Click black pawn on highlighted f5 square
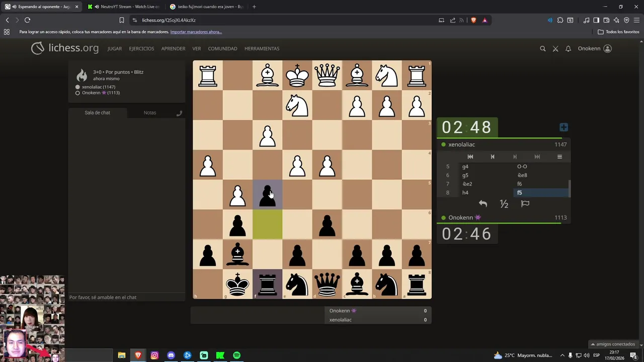 point(267,195)
